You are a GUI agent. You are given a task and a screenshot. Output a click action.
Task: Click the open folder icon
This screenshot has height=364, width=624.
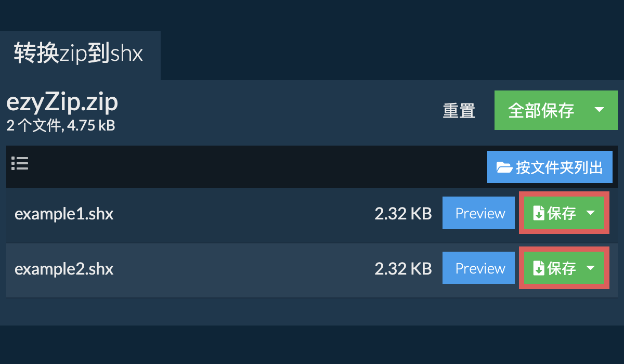pos(504,167)
